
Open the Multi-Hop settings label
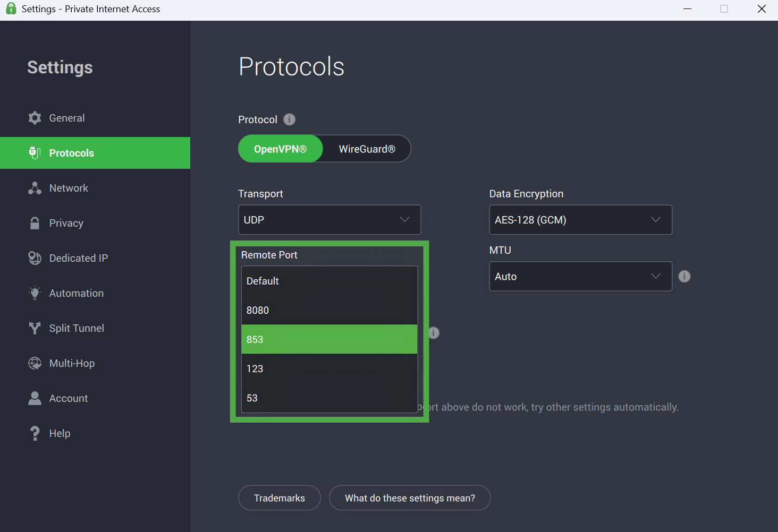pyautogui.click(x=72, y=363)
